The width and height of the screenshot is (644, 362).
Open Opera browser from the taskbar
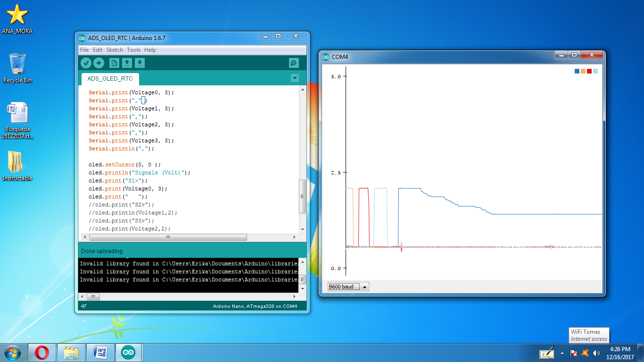pos(42,353)
